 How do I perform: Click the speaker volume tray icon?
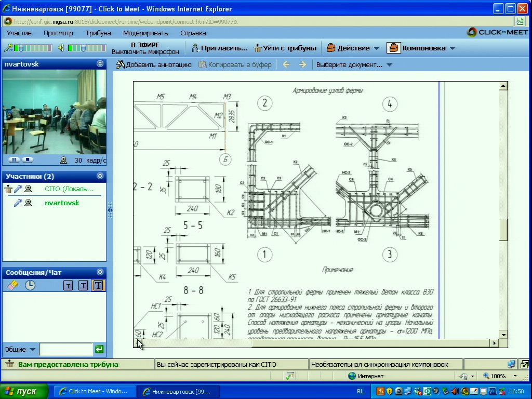[x=455, y=392]
